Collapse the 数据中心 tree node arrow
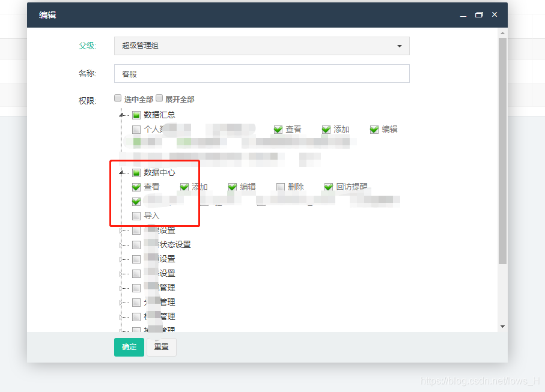Screen dimensions: 545x392 121,172
